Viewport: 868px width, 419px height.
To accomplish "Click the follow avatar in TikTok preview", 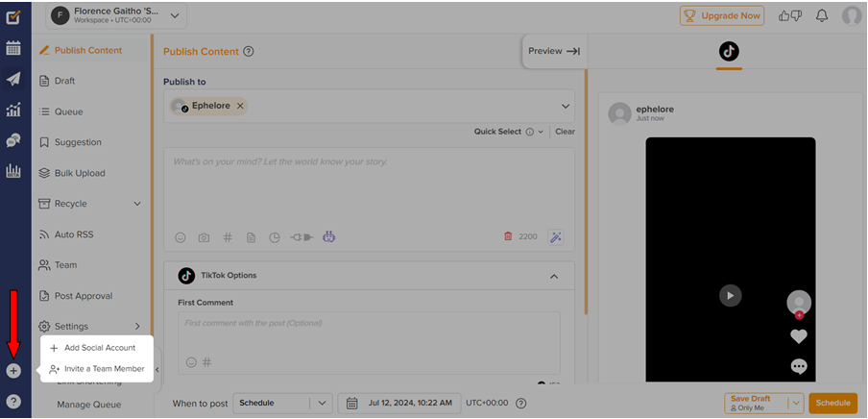I will pyautogui.click(x=799, y=305).
